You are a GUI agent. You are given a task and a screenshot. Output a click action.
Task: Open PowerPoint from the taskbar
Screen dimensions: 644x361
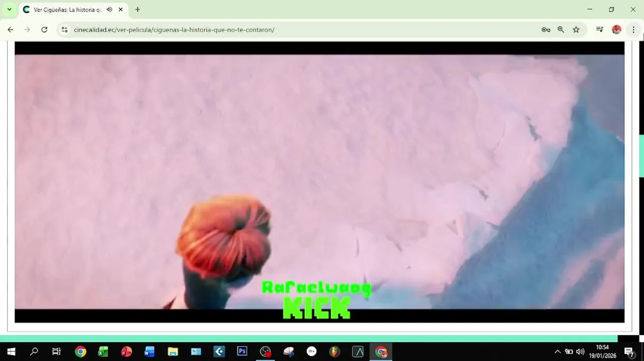(x=126, y=351)
